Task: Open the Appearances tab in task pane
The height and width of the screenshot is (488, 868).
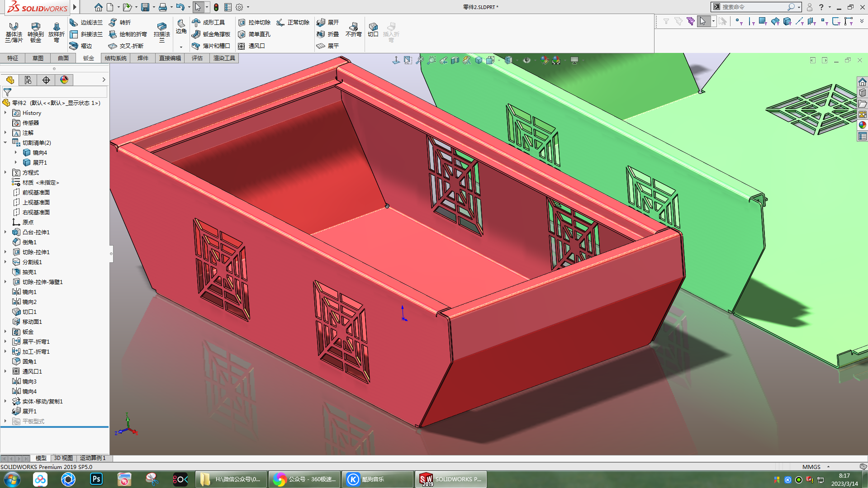Action: [863, 125]
